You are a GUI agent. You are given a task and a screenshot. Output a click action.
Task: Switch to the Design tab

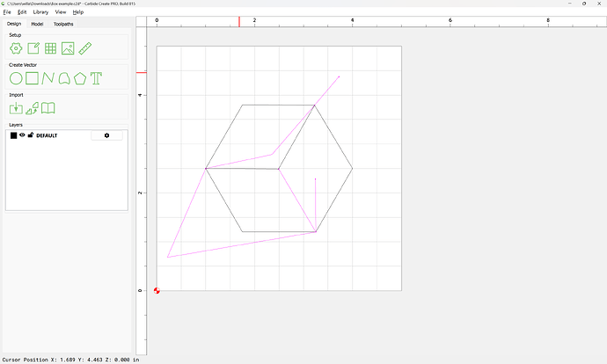coord(14,24)
